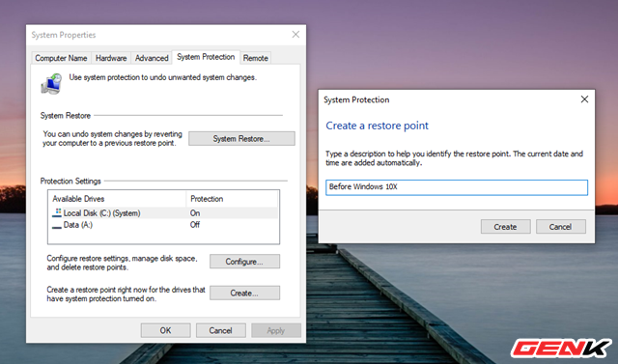Confirm System Properties with OK
Viewport: 618px width, 364px height.
(x=165, y=330)
